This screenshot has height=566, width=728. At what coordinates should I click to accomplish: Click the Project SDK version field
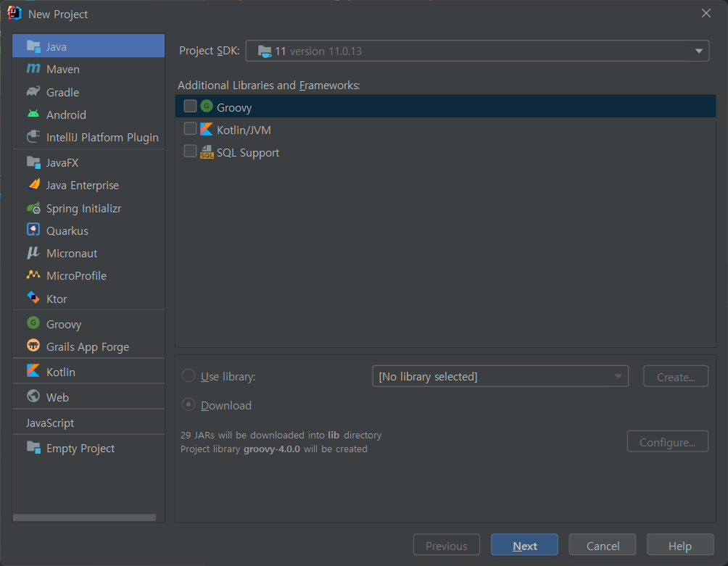[477, 51]
